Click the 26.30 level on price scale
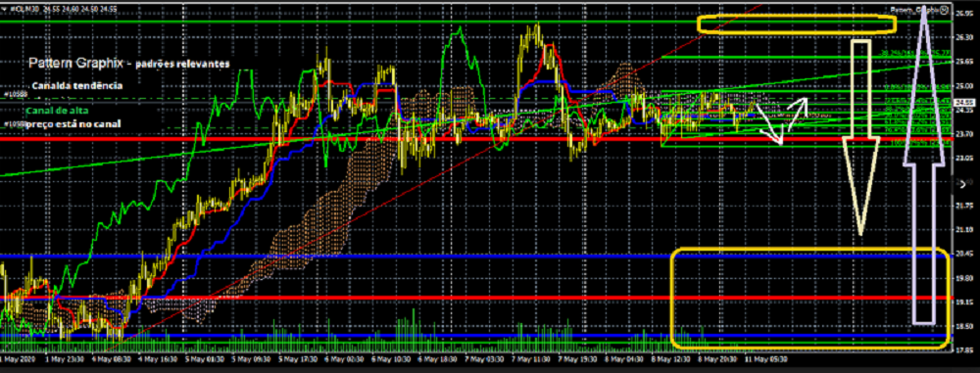The width and height of the screenshot is (980, 373). point(964,37)
